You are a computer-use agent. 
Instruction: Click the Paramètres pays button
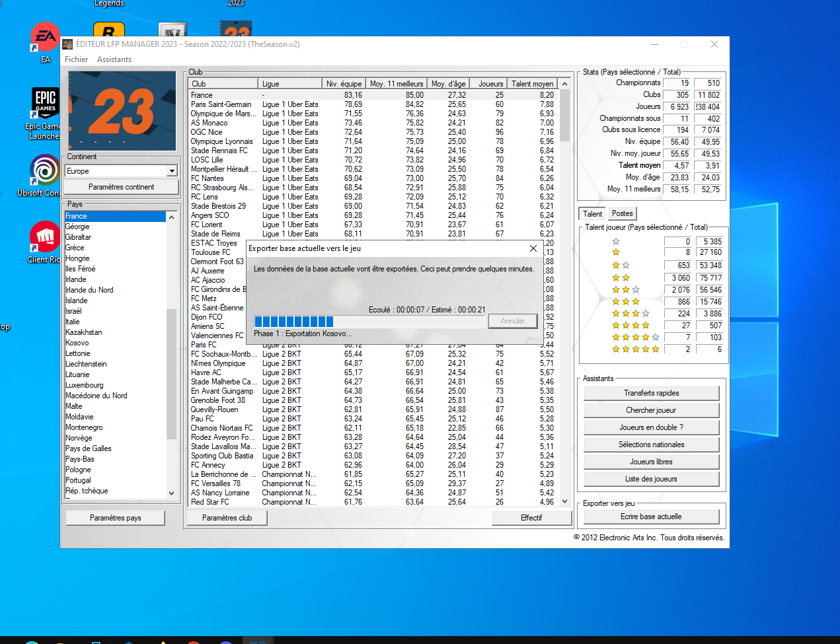pos(116,518)
